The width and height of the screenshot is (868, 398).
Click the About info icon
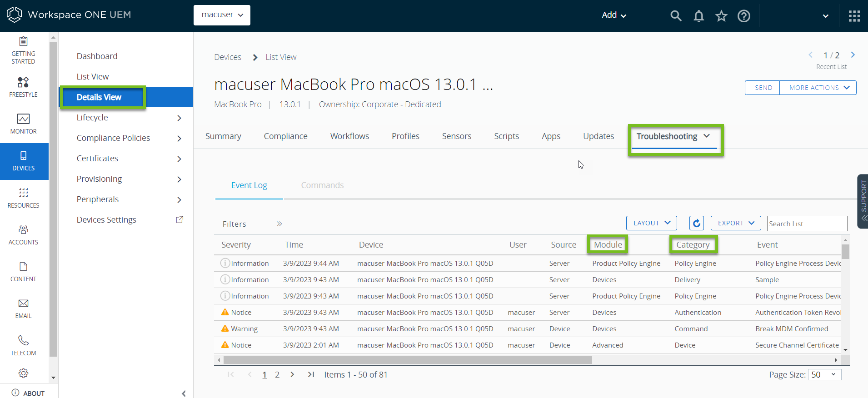pyautogui.click(x=15, y=393)
